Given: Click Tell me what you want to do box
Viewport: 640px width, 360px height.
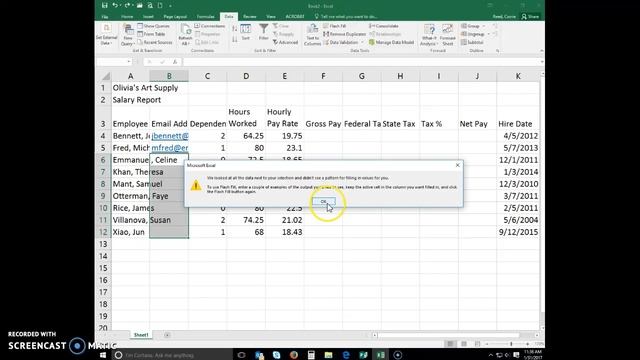Looking at the screenshot, I should [x=345, y=17].
